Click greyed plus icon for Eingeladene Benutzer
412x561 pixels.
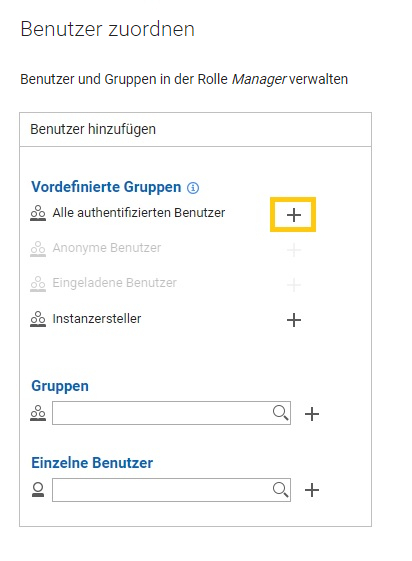(294, 285)
